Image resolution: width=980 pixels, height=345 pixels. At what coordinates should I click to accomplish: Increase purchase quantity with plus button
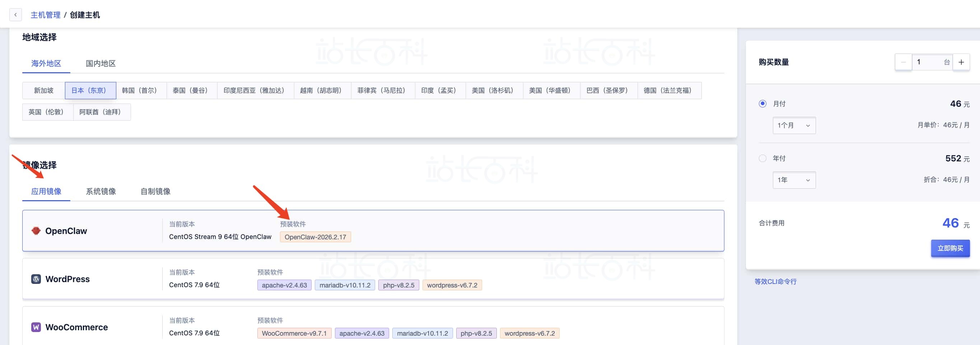tap(961, 62)
